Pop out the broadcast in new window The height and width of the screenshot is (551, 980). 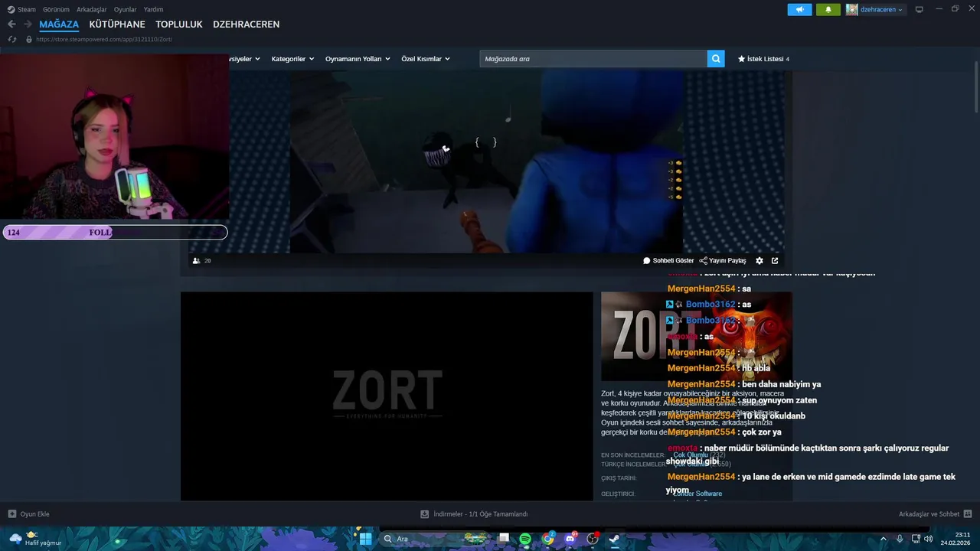(x=775, y=261)
